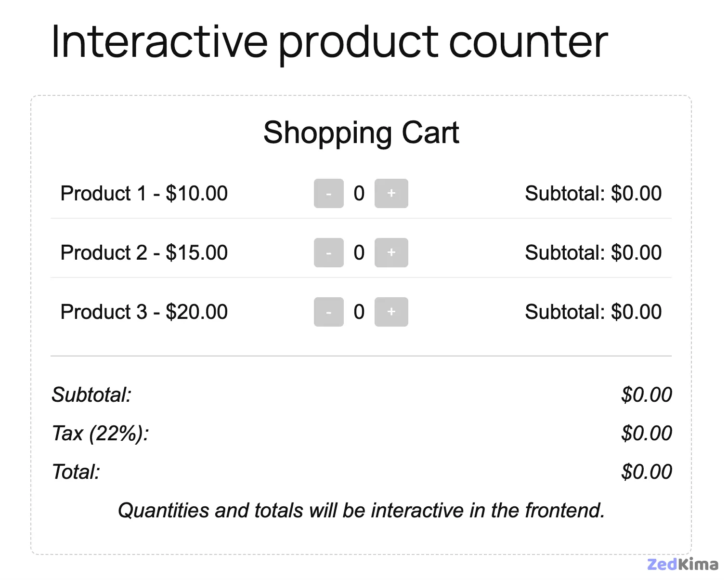Screen dimensions: 728x580
Task: Click the Product 2 quantity value
Action: 359,253
